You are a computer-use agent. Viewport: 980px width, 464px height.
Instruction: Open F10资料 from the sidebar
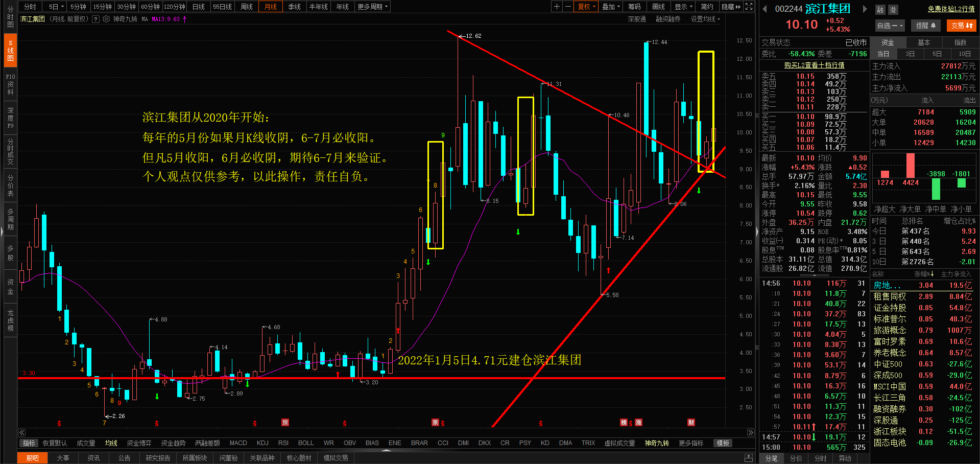(x=10, y=84)
